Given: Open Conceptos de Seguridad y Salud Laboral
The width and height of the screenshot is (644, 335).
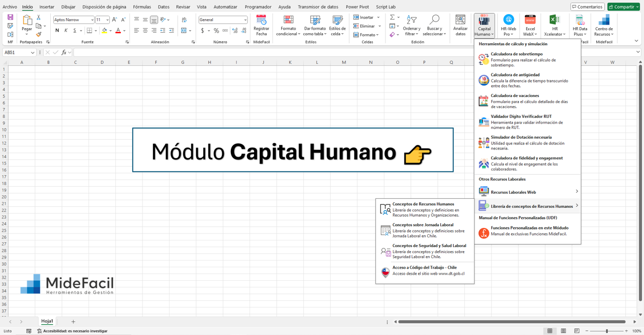Looking at the screenshot, I should click(425, 251).
